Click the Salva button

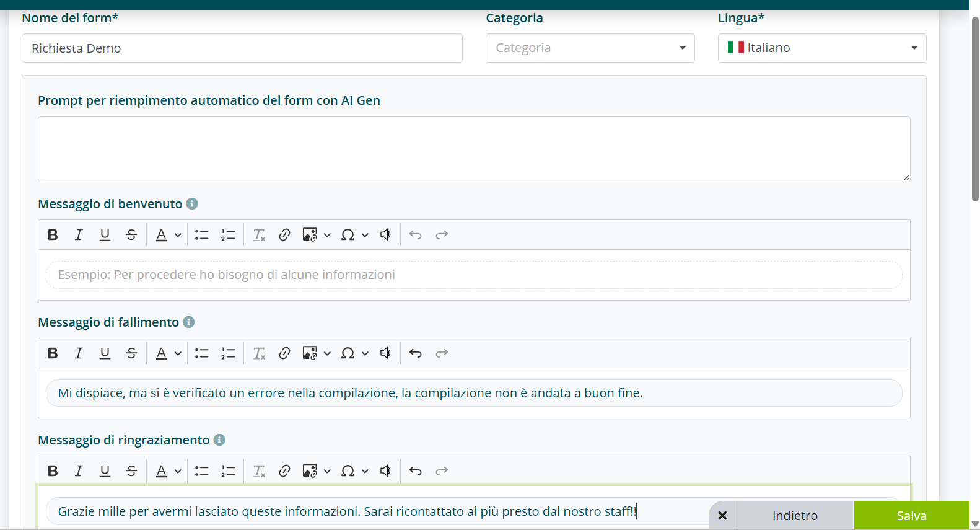pyautogui.click(x=912, y=516)
